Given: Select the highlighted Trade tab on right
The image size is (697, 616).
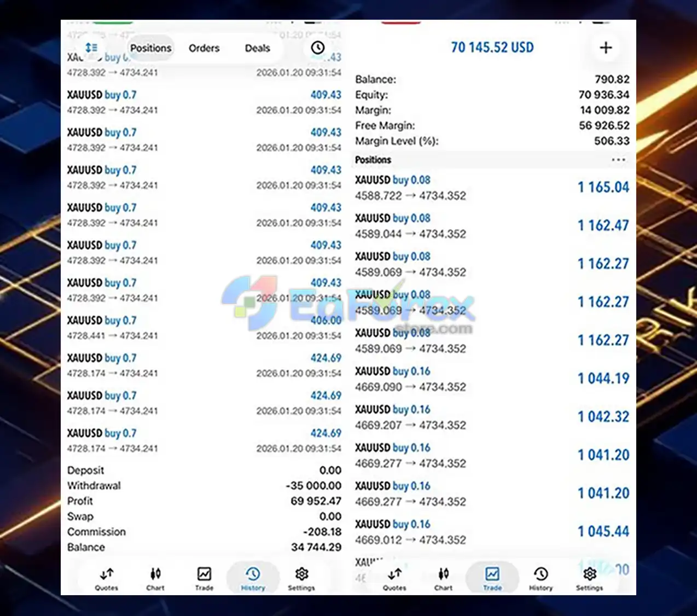Looking at the screenshot, I should (492, 579).
